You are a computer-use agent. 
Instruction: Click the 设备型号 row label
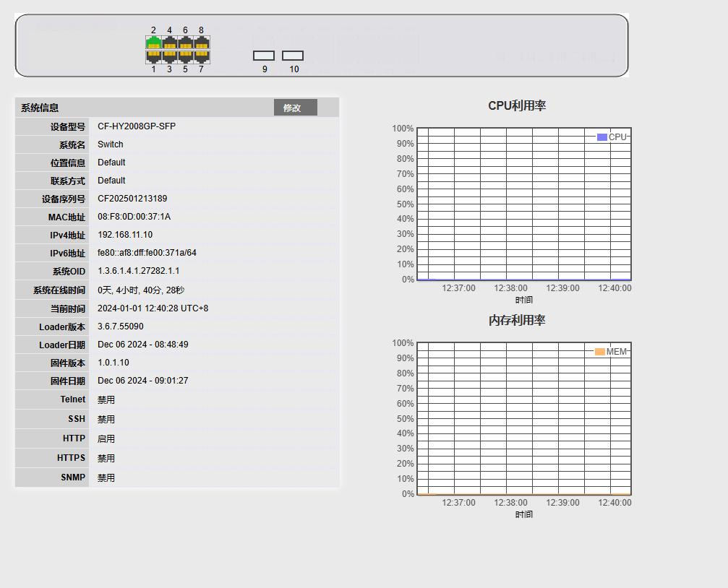[68, 126]
